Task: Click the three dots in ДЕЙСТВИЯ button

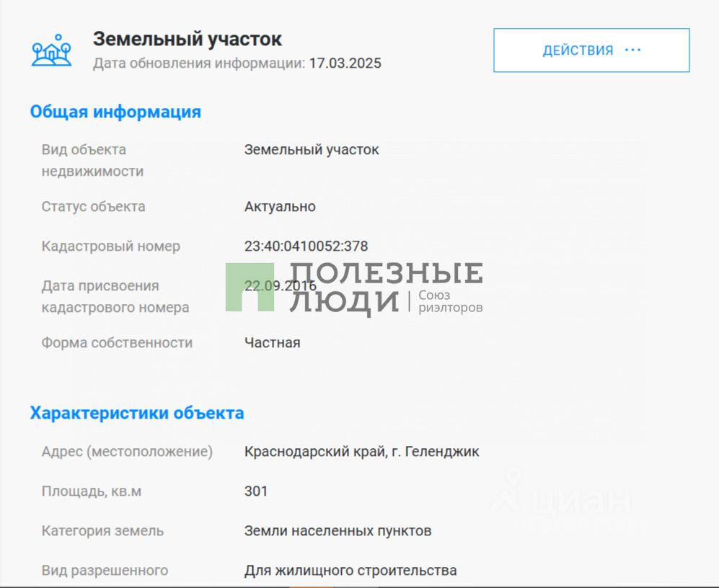Action: pos(632,50)
